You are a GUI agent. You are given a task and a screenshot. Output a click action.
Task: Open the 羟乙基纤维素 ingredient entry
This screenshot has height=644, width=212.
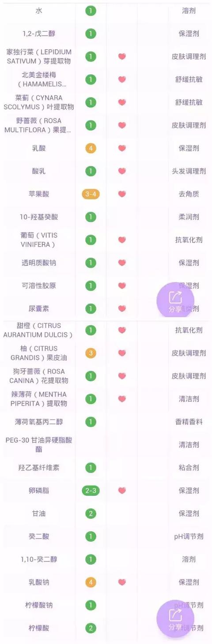(x=39, y=468)
